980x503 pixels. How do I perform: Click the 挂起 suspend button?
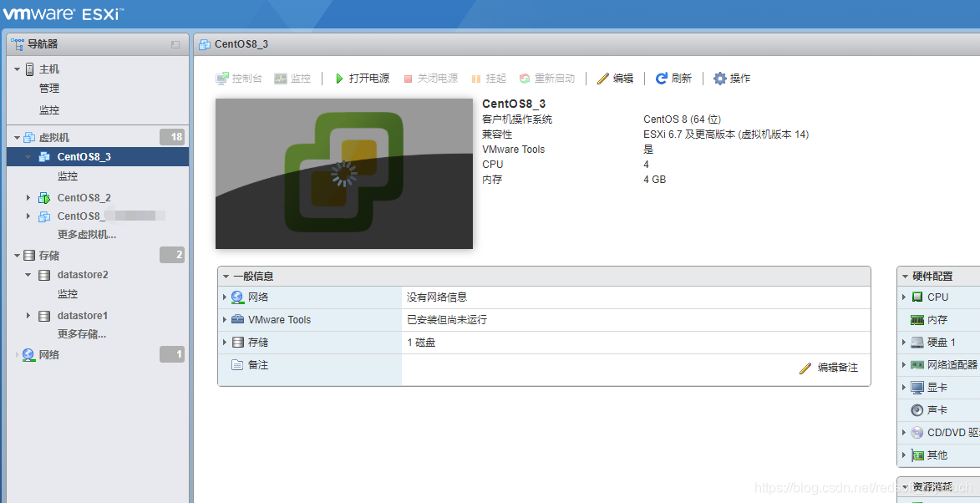click(x=488, y=78)
